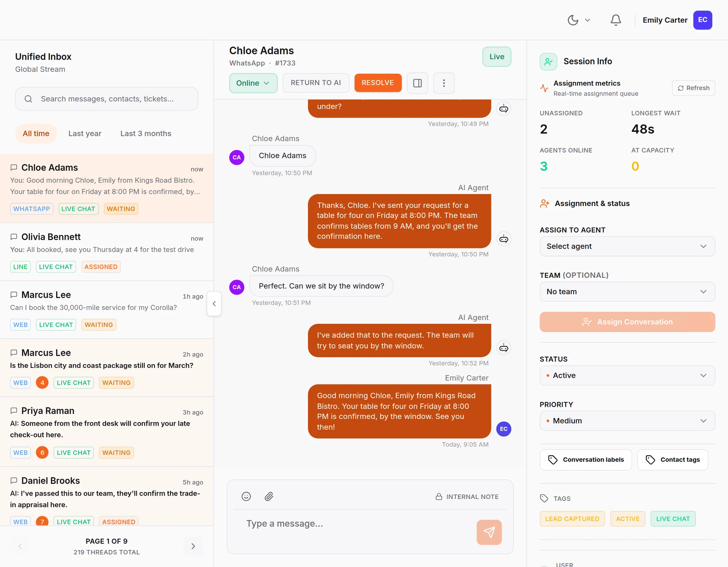728x567 pixels.
Task: Attach a file with the paperclip
Action: (269, 496)
